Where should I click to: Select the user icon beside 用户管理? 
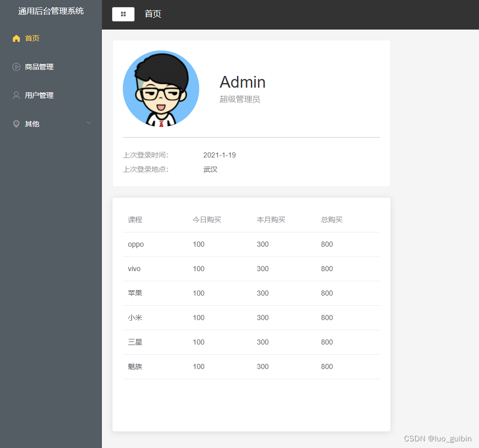[16, 95]
